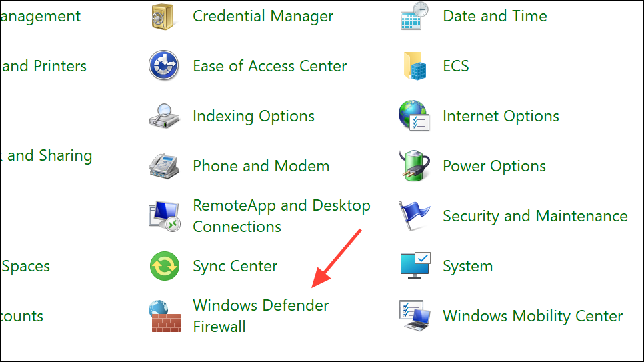Click the RemoteApp and Desktop Connections icon
This screenshot has width=644, height=362.
164,216
